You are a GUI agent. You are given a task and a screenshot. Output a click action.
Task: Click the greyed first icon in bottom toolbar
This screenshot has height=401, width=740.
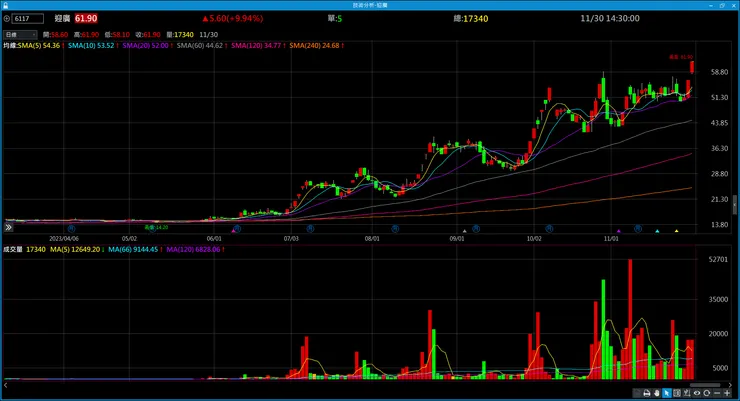[x=637, y=393]
